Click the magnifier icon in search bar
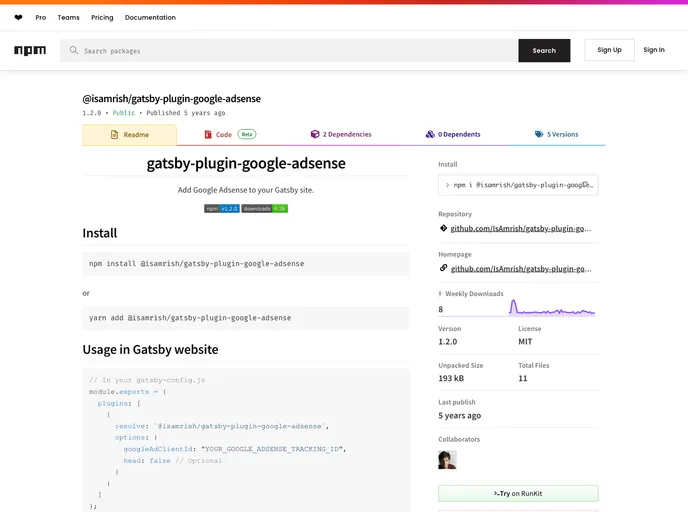Image resolution: width=688 pixels, height=512 pixels. click(x=74, y=50)
